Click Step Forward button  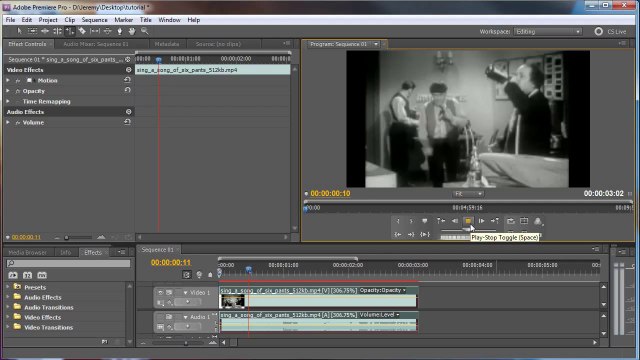pos(482,221)
